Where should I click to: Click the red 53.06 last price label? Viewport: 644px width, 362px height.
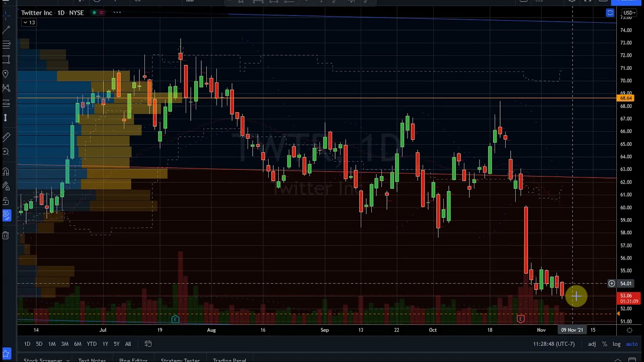629,299
